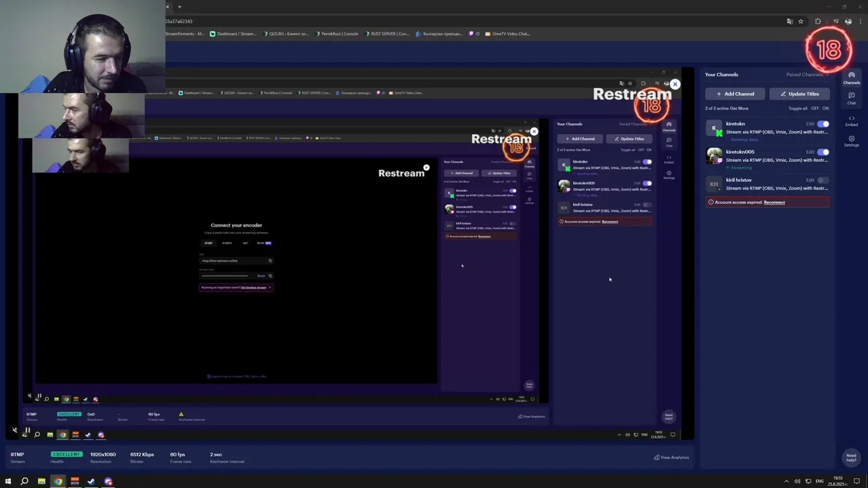Image resolution: width=868 pixels, height=488 pixels.
Task: Click the 60 fps frame rate value
Action: click(178, 454)
